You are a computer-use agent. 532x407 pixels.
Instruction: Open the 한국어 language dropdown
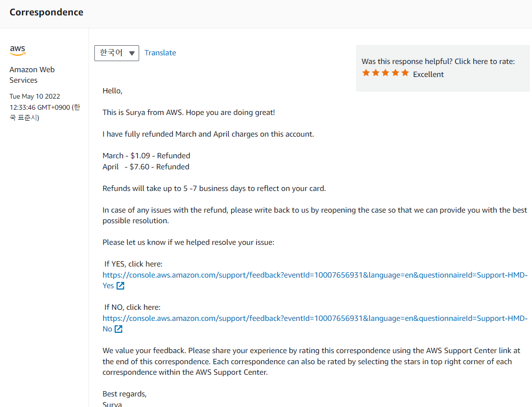pos(117,53)
